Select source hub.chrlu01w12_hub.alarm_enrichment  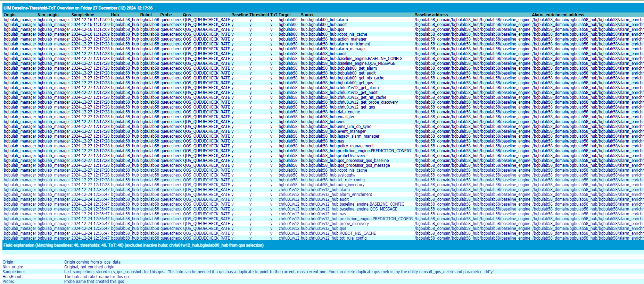point(337,195)
